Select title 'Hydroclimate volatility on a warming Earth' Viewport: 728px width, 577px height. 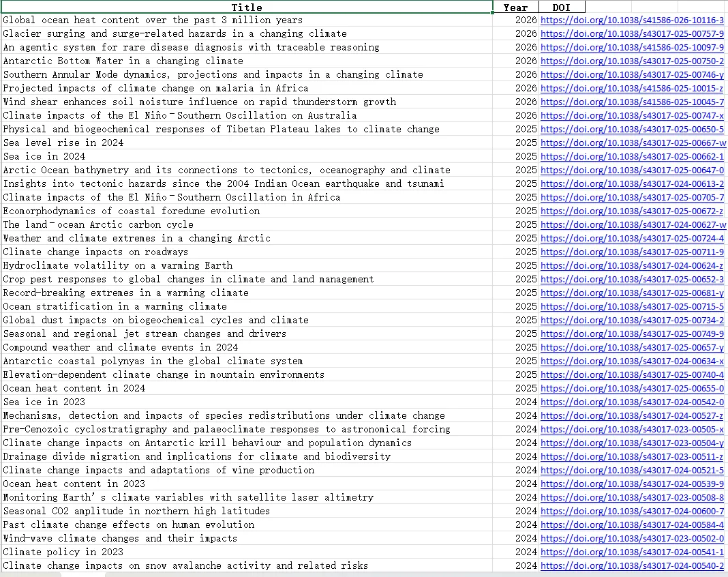coord(117,265)
